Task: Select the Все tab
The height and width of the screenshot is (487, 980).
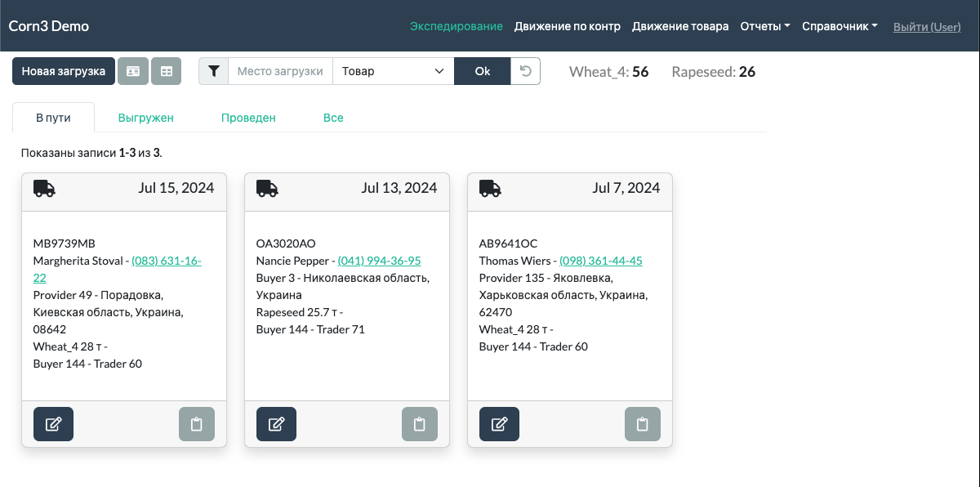Action: (x=333, y=118)
